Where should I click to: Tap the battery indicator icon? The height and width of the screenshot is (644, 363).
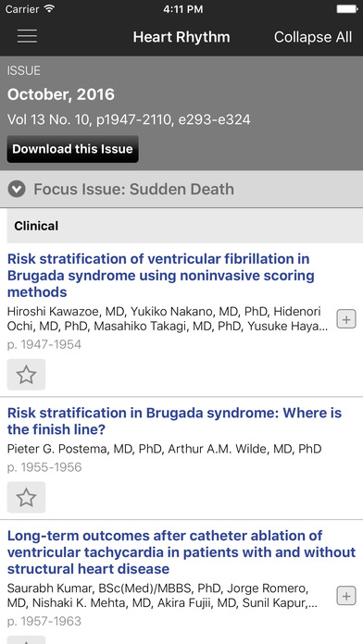click(347, 9)
